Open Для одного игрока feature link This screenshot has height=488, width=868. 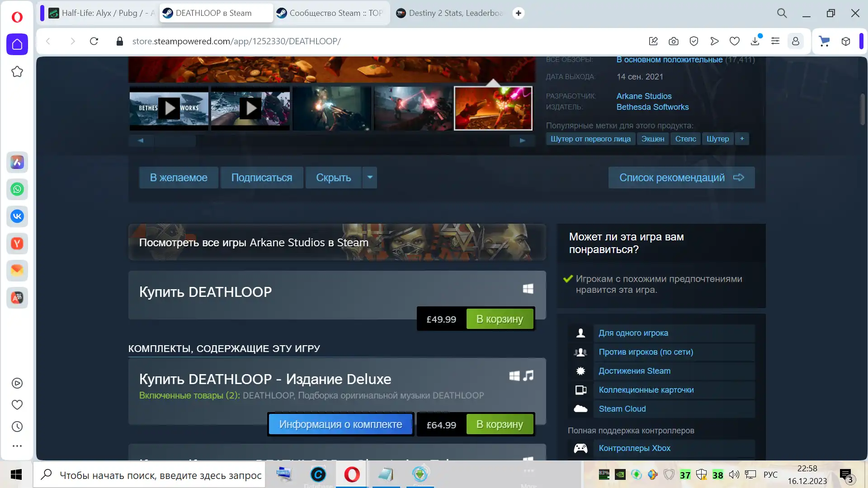(x=633, y=333)
